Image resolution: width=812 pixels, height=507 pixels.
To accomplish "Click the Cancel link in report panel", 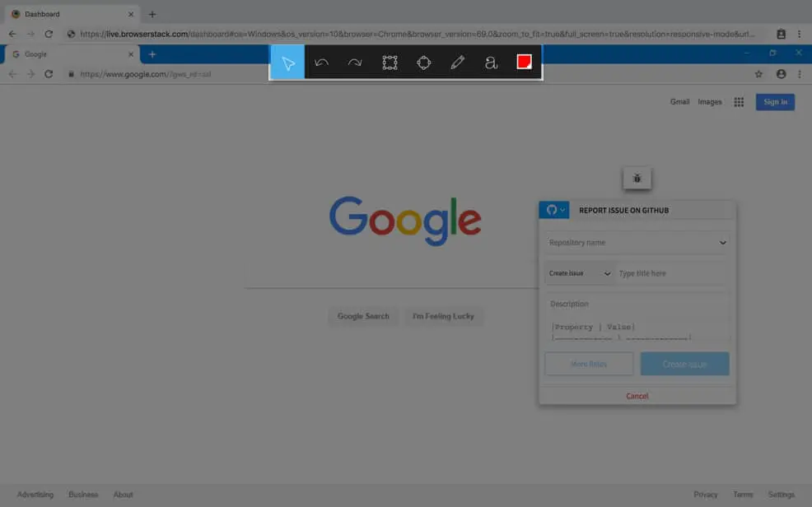I will (637, 396).
